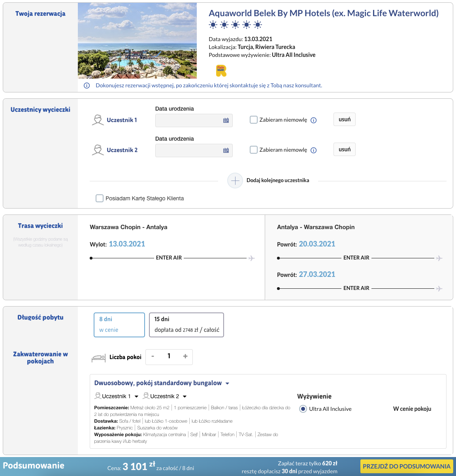Click Uczestnik 2 birth date field
Viewport: 456px width, 476px height.
click(194, 151)
